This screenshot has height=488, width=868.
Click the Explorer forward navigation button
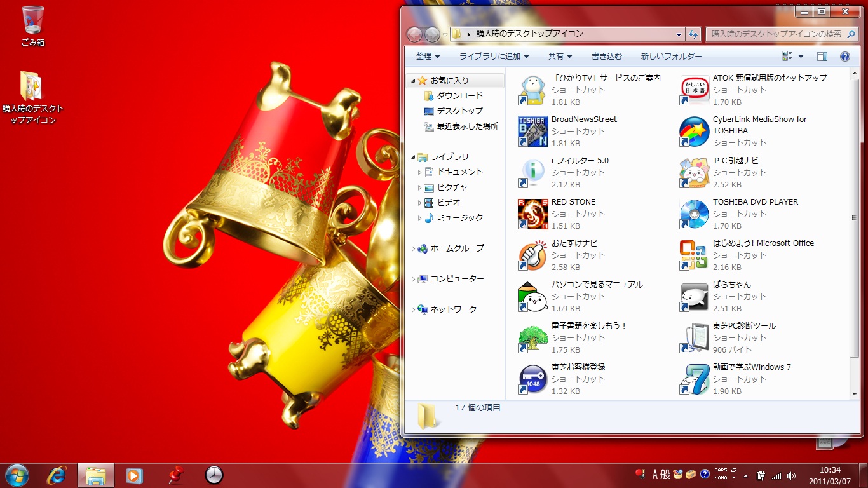point(432,34)
